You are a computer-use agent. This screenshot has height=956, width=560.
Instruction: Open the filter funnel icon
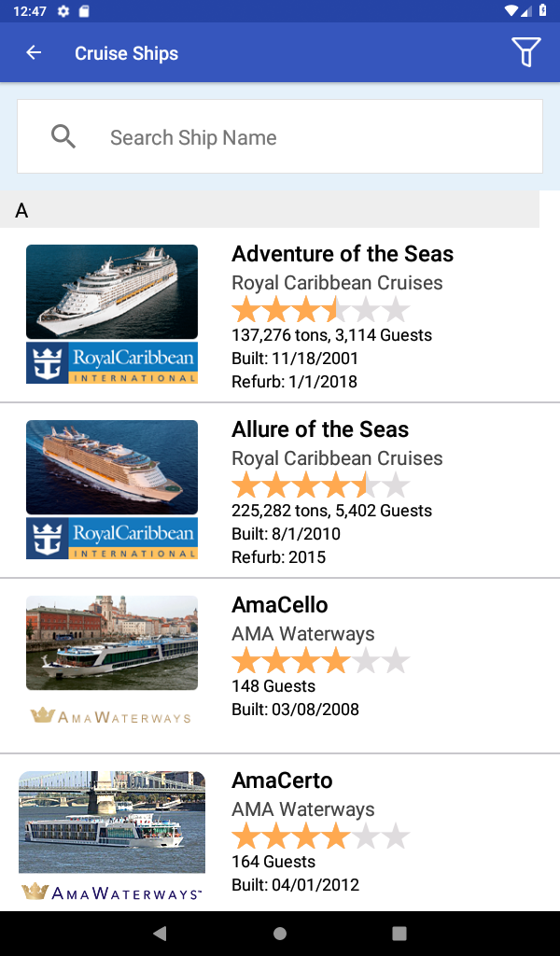[525, 53]
